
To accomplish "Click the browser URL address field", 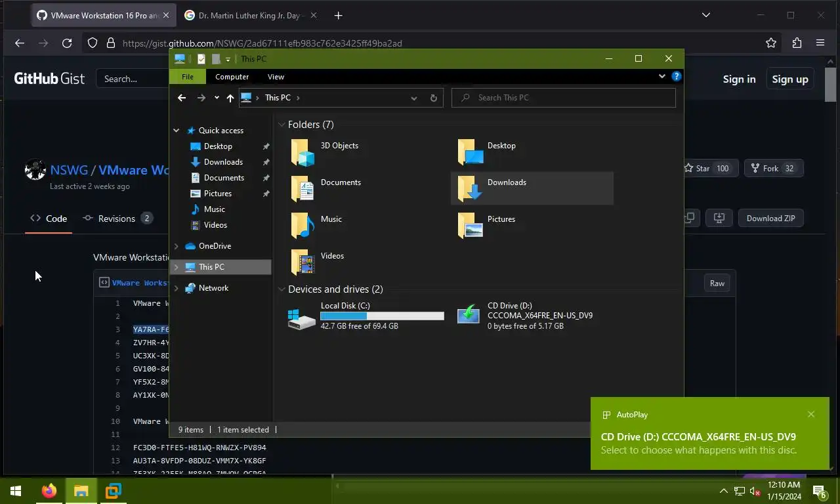I will [433, 43].
